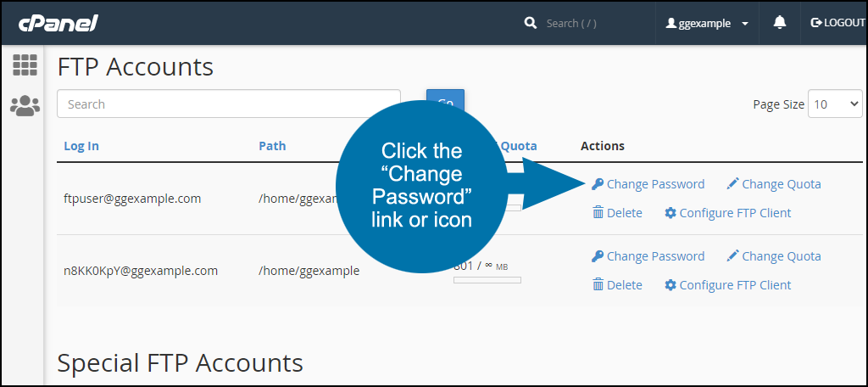Open the Page Size dropdown
Viewport: 868px width, 387px height.
click(835, 104)
